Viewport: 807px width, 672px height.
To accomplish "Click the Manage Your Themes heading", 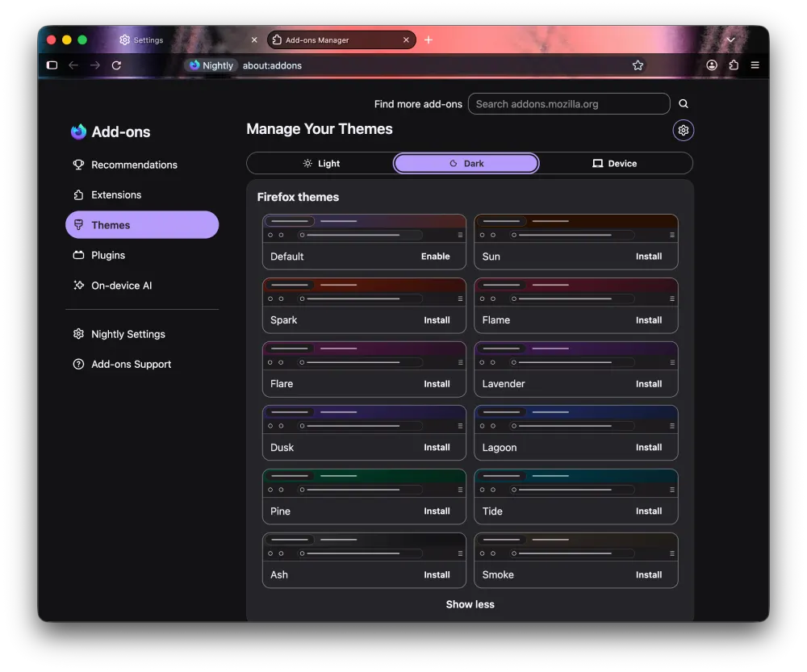I will [x=320, y=129].
